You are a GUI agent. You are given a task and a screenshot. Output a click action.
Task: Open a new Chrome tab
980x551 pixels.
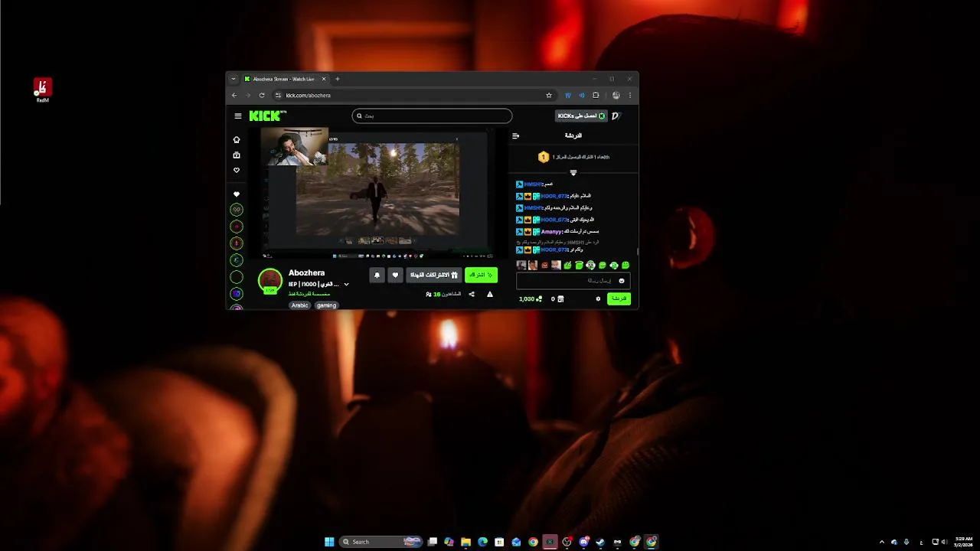coord(337,79)
